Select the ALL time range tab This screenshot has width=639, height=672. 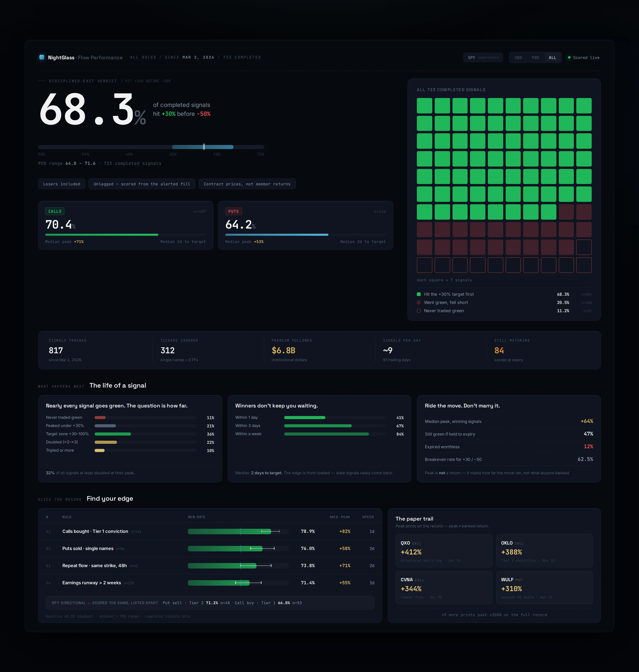(x=552, y=58)
